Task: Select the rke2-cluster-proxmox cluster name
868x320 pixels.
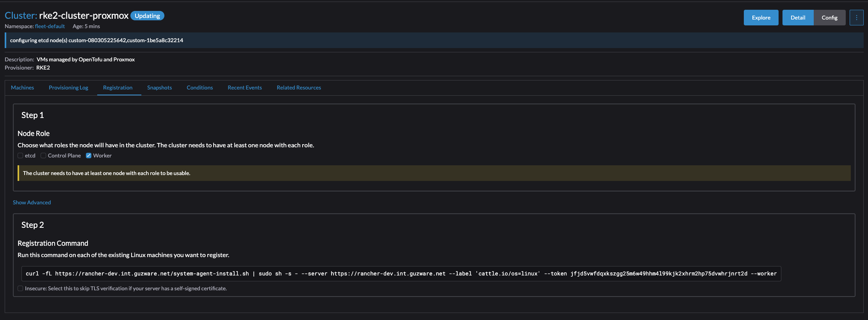Action: click(x=84, y=16)
